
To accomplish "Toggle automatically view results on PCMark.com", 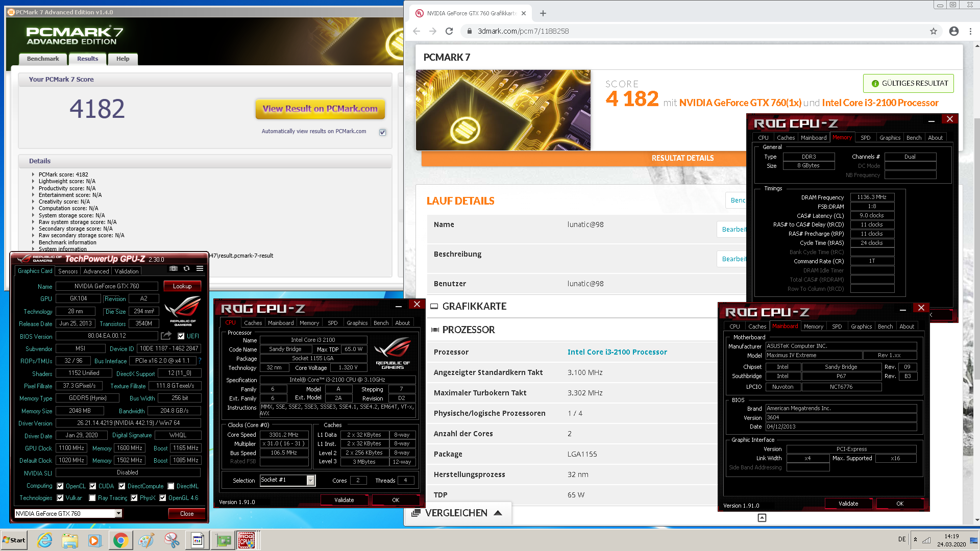I will coord(383,132).
